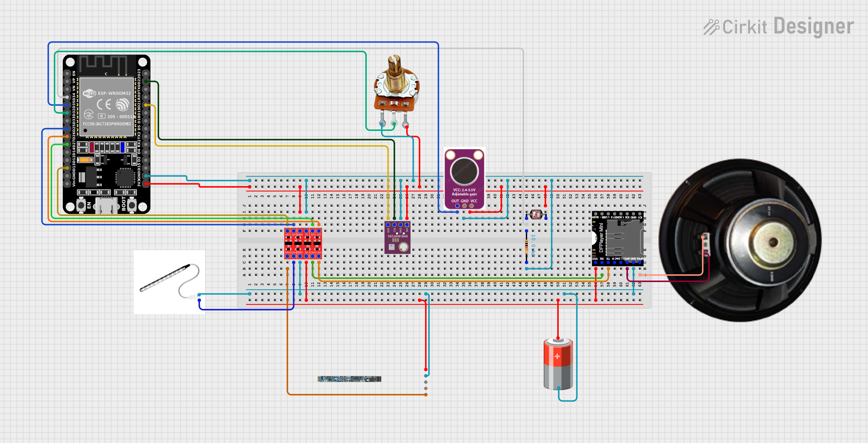Image resolution: width=868 pixels, height=443 pixels.
Task: Click the microphone OUT pin
Action: pyautogui.click(x=457, y=206)
